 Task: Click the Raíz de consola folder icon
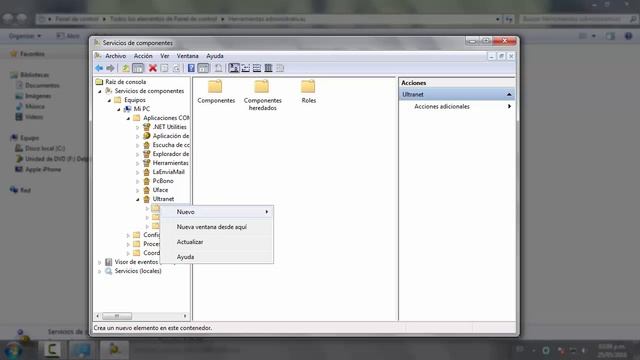click(x=99, y=82)
